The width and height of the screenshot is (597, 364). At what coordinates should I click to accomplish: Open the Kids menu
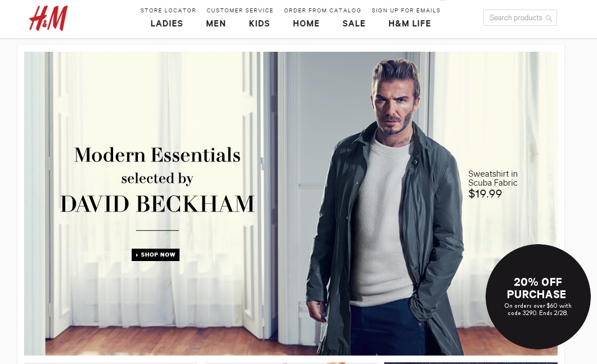tap(259, 24)
